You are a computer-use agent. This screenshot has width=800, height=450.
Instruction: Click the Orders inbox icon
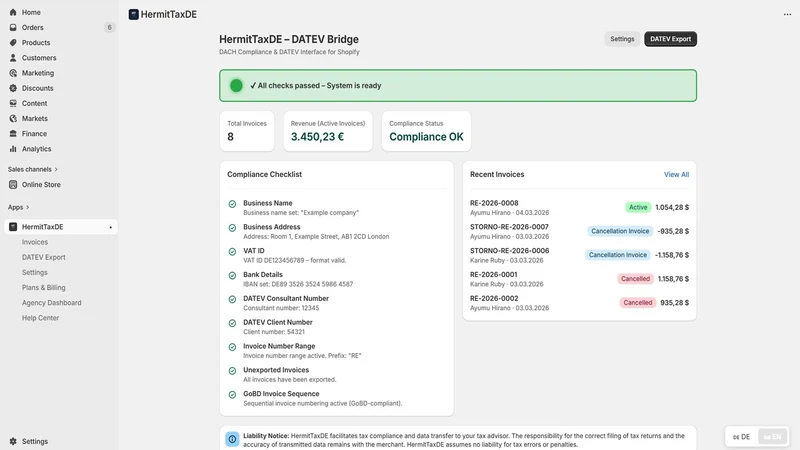(13, 28)
